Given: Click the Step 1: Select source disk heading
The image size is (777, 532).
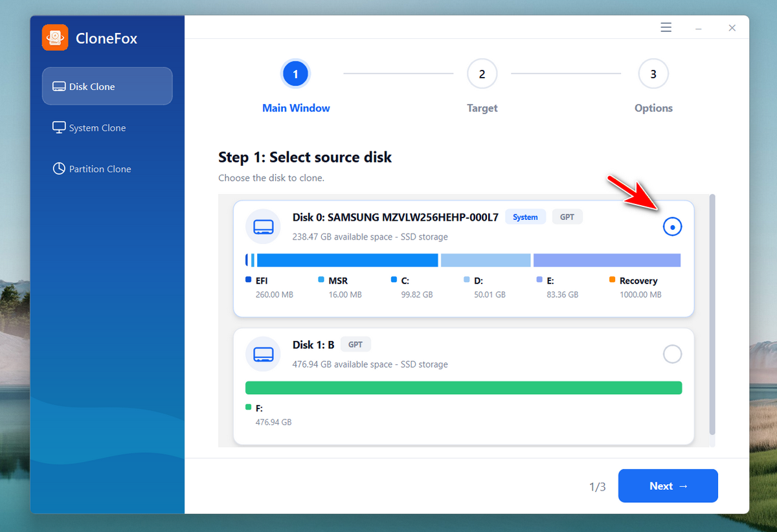Looking at the screenshot, I should point(305,157).
